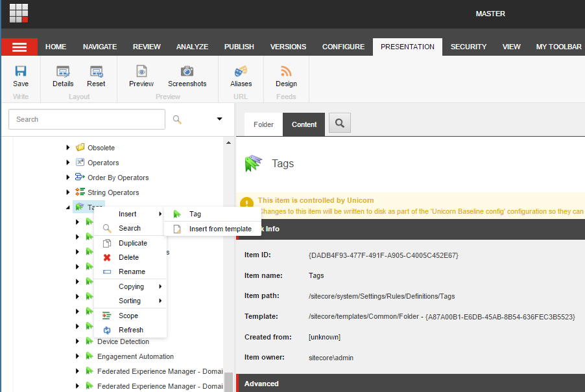Image resolution: width=585 pixels, height=392 pixels.
Task: Select the Engagement Automation tree item
Action: (135, 356)
